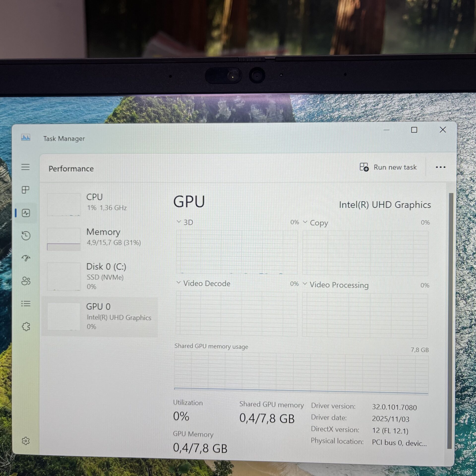Click the Memory mini graph thumbnail
Viewport: 476px width, 476px height.
(x=64, y=239)
